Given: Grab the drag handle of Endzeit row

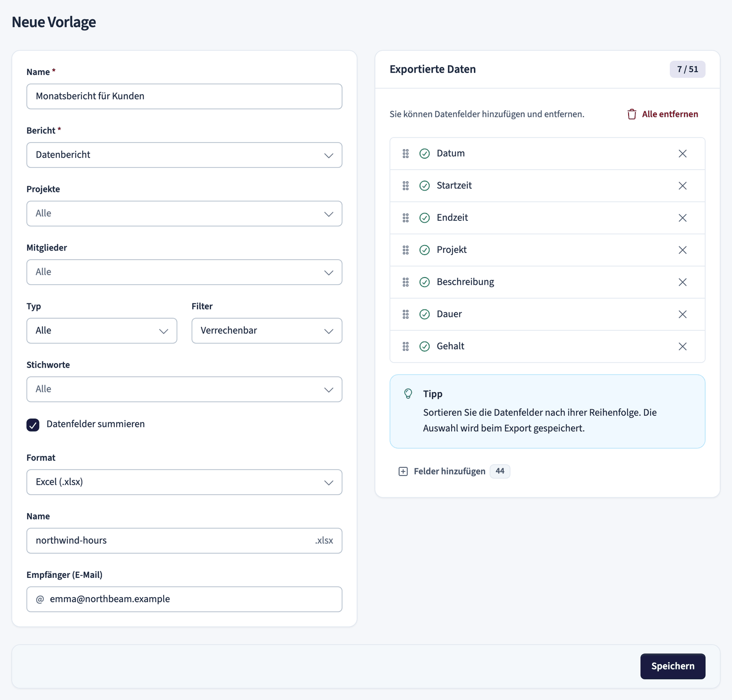Looking at the screenshot, I should click(x=405, y=218).
